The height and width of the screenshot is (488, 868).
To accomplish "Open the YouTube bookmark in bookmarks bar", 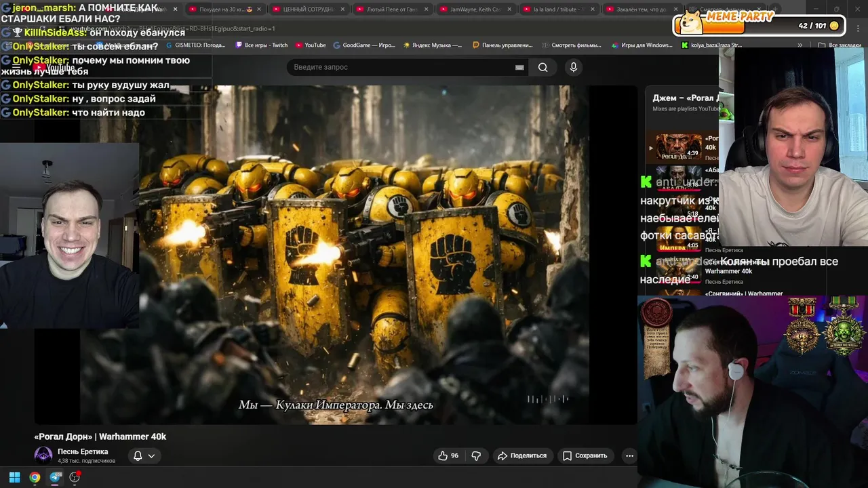I will pyautogui.click(x=311, y=45).
